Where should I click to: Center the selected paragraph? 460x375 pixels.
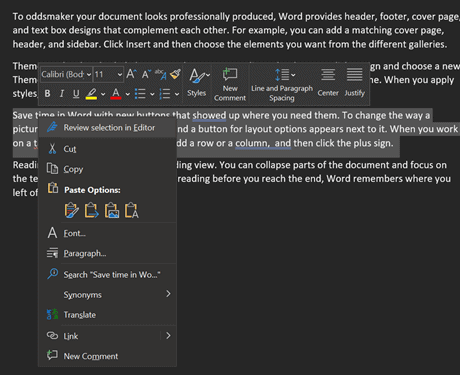pyautogui.click(x=328, y=82)
